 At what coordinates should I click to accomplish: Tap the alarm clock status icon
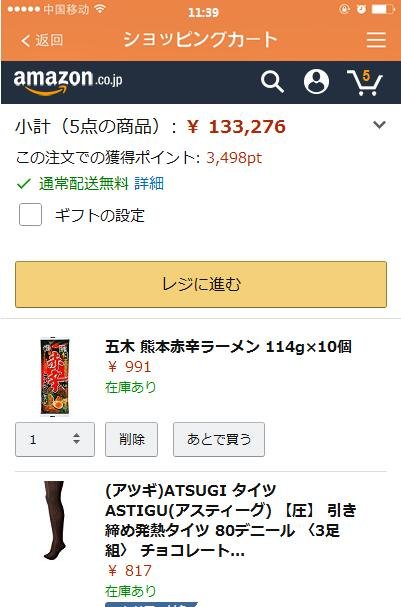click(x=361, y=9)
